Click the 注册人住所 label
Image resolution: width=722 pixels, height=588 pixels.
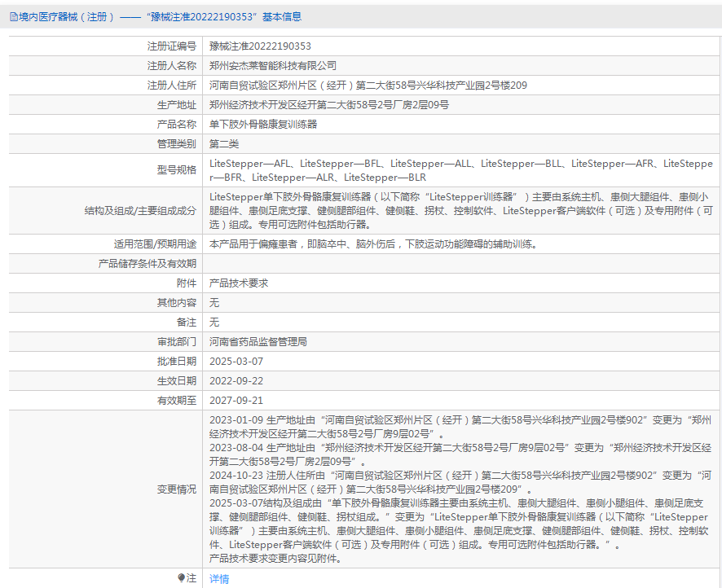coord(172,86)
